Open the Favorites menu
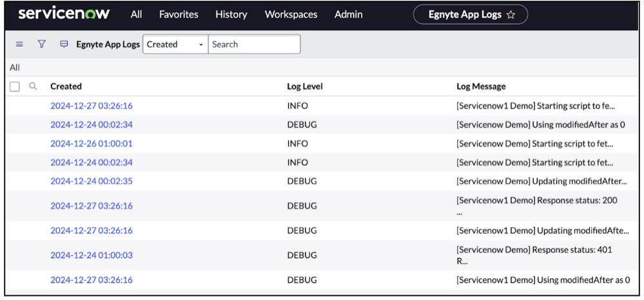644x300 pixels. pyautogui.click(x=179, y=14)
